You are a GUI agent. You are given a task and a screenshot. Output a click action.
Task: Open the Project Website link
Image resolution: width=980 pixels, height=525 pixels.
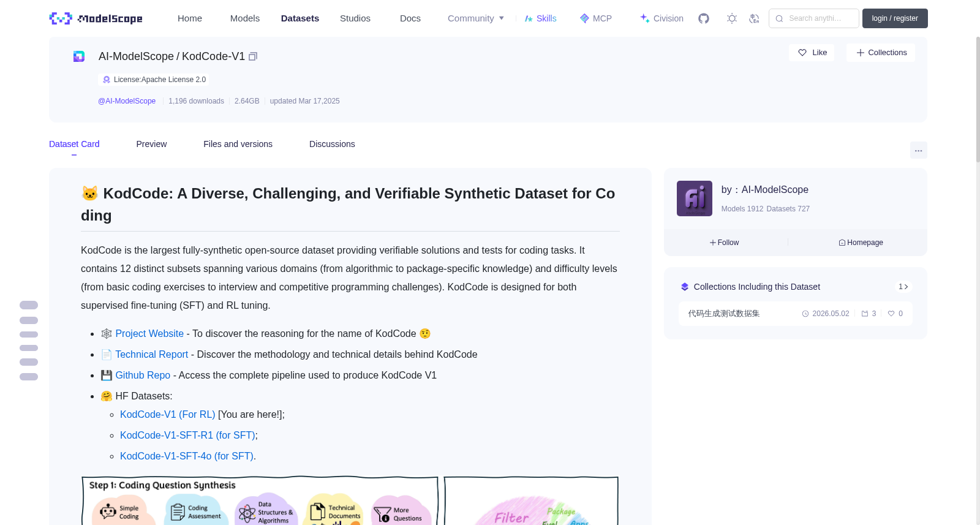click(x=149, y=333)
